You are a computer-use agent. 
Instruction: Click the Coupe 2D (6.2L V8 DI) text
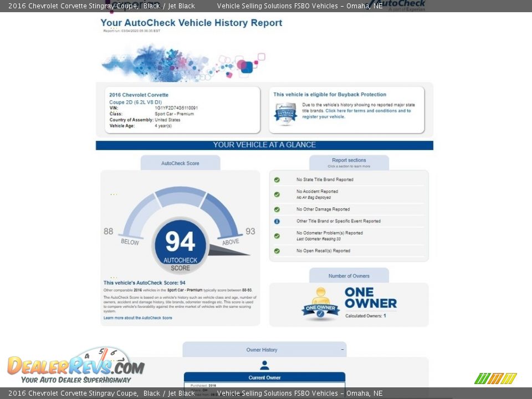pos(135,102)
